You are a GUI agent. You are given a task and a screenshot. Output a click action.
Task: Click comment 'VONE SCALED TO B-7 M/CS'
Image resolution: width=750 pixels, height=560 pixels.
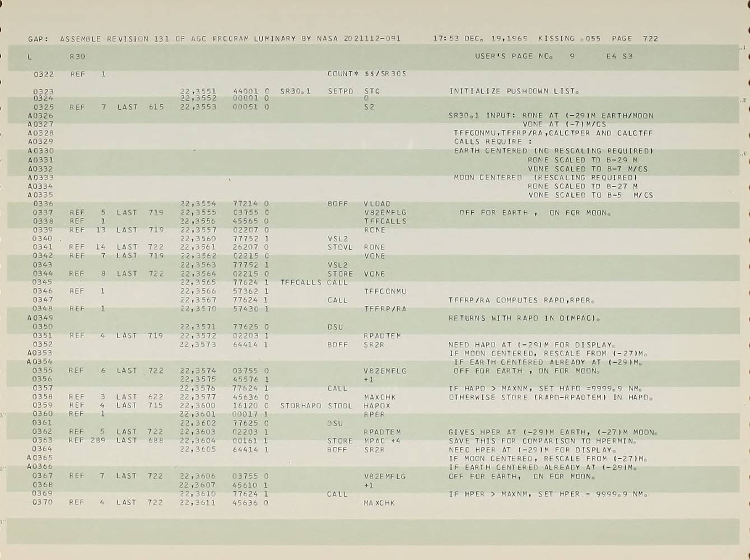coord(588,169)
